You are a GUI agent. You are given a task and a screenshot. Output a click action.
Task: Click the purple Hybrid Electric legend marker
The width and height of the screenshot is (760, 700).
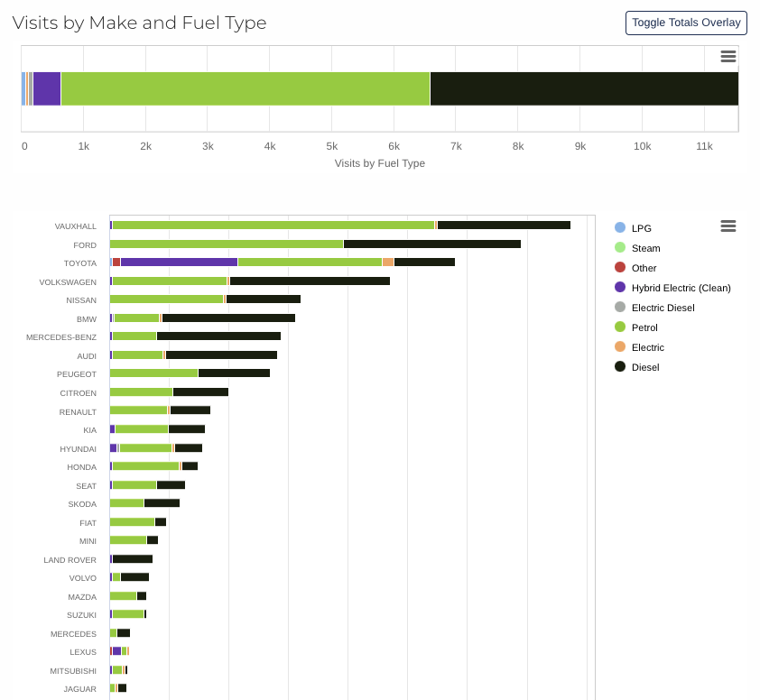click(x=620, y=288)
